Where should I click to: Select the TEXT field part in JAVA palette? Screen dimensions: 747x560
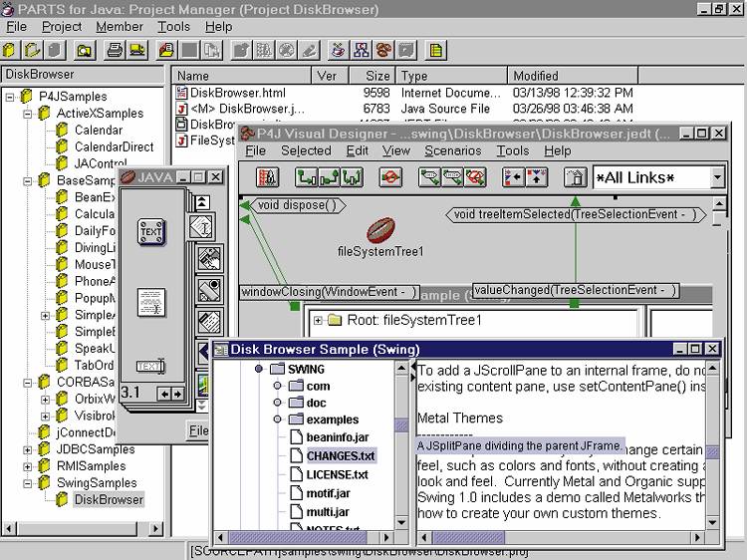coord(150,366)
